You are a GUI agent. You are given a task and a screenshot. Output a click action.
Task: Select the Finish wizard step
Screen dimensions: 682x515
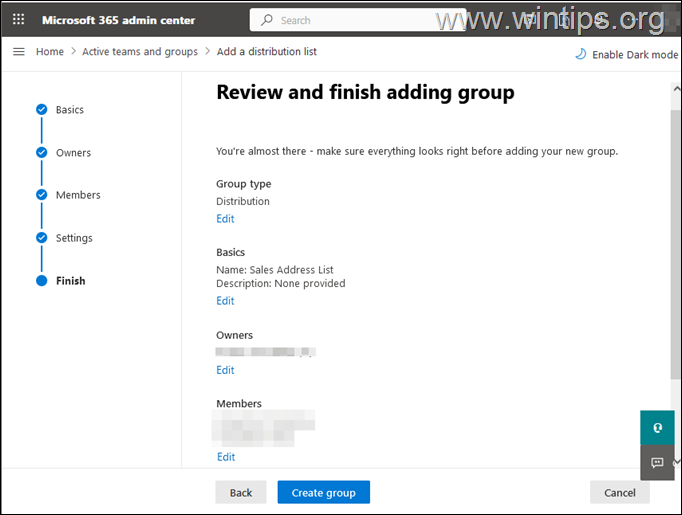[x=70, y=281]
